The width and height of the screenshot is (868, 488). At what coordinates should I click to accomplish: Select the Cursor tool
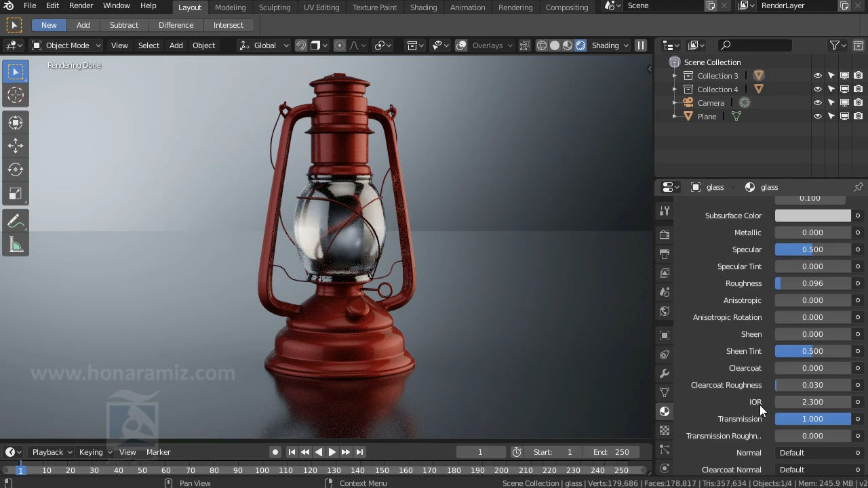(x=16, y=95)
